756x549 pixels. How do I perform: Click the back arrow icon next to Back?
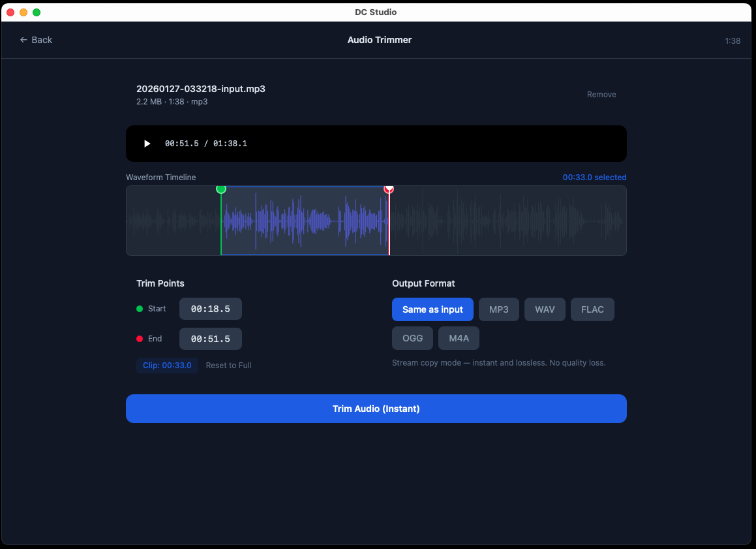[x=22, y=40]
